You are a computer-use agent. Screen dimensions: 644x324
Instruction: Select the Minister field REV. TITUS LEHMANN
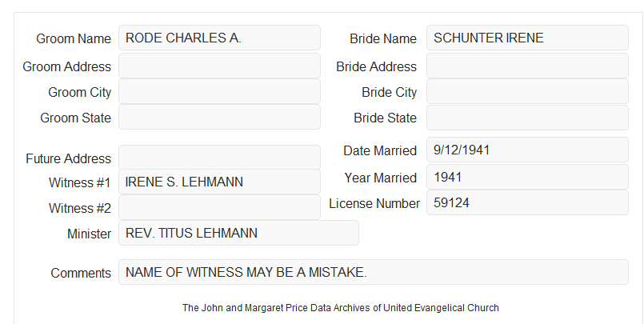(238, 233)
